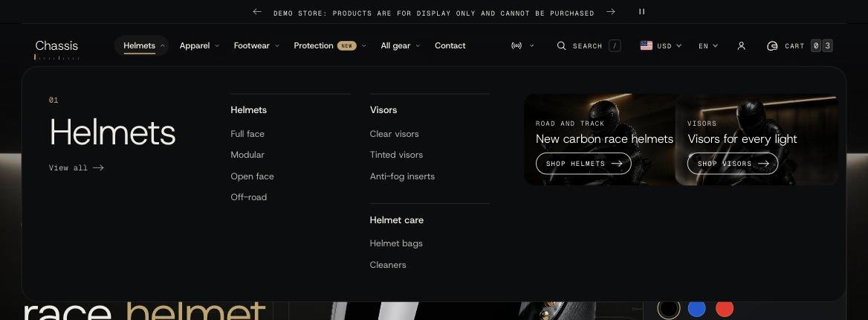Click the SHOP VISORS button
The height and width of the screenshot is (320, 868).
(x=733, y=164)
